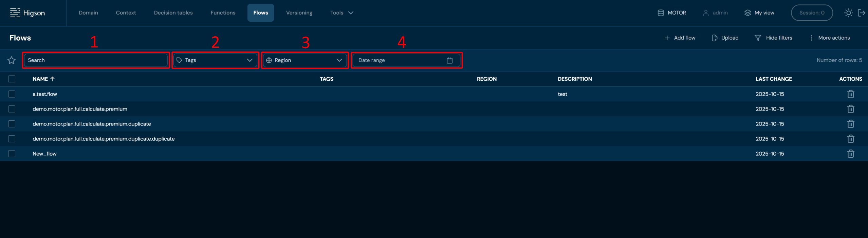Image resolution: width=868 pixels, height=238 pixels.
Task: Toggle light theme with the sun icon
Action: click(x=848, y=13)
